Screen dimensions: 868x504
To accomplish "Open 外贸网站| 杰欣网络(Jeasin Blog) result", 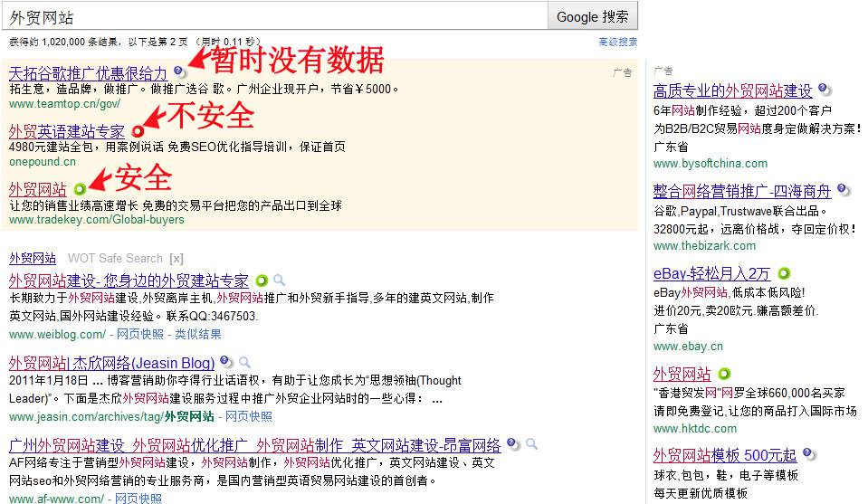I will click(112, 363).
